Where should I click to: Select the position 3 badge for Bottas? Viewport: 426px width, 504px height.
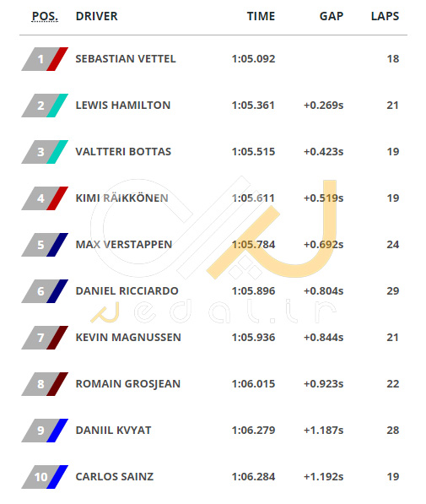click(45, 152)
